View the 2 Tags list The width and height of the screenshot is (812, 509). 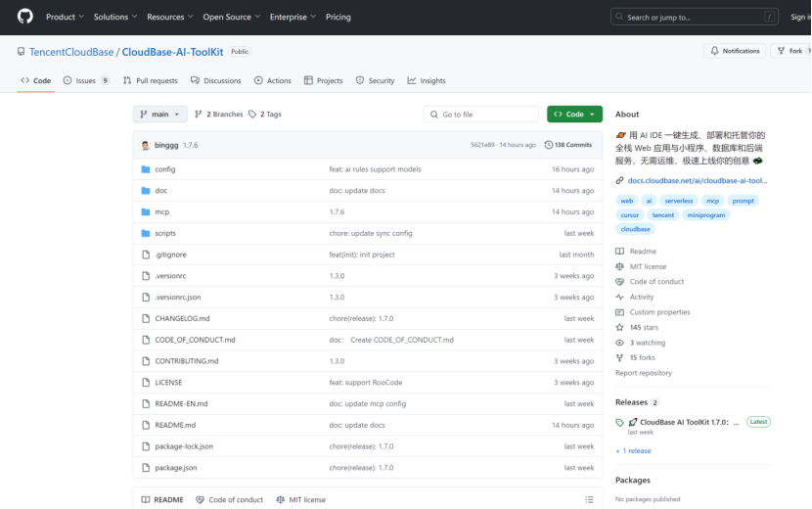click(264, 114)
